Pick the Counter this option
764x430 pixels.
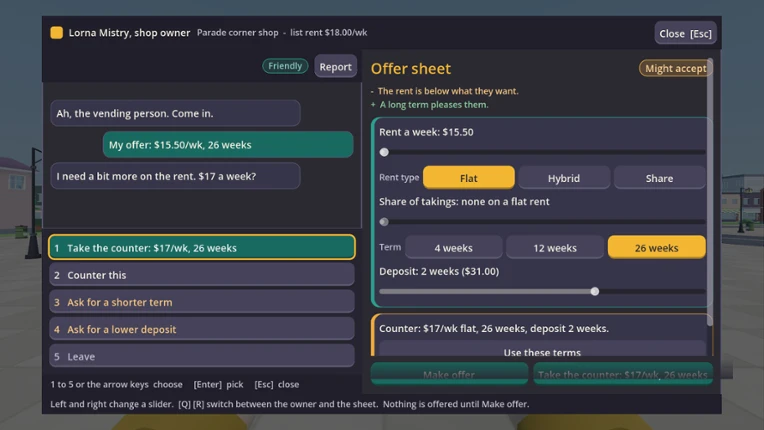(x=202, y=275)
